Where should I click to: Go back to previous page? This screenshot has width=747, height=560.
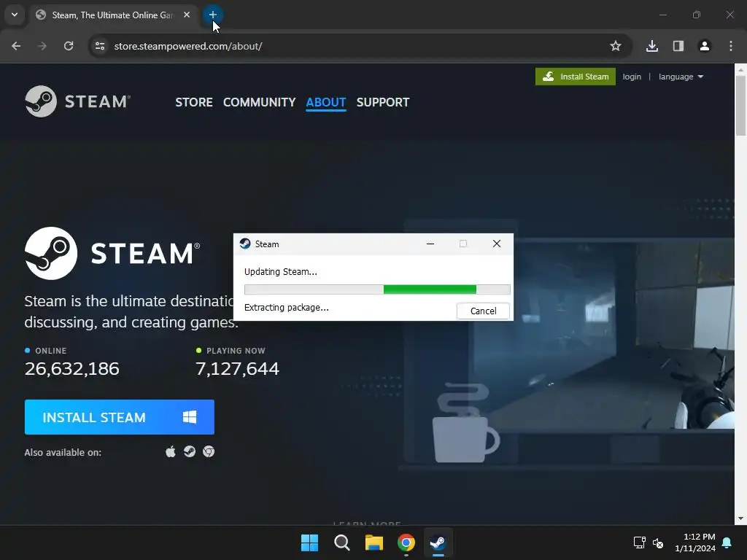16,46
